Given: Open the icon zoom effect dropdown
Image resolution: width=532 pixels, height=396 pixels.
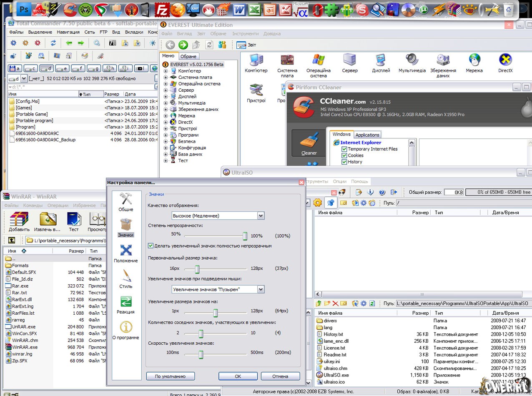Looking at the screenshot, I should point(261,289).
